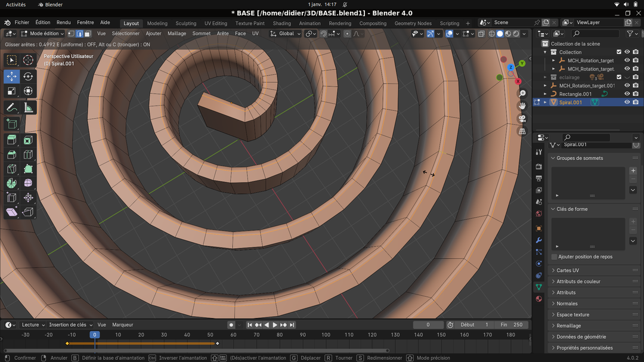Expand the 'Cartes UV' panel
Image resolution: width=644 pixels, height=362 pixels.
click(x=568, y=270)
